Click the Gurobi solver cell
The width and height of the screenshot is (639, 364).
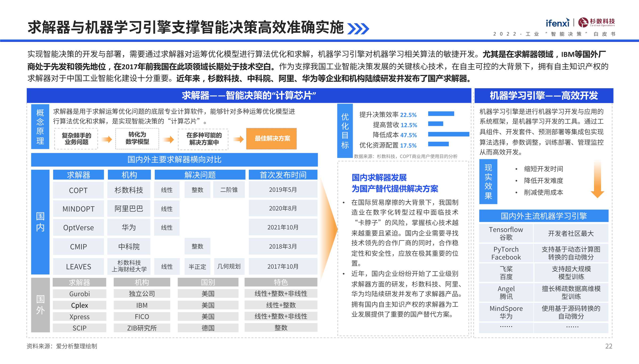[79, 294]
